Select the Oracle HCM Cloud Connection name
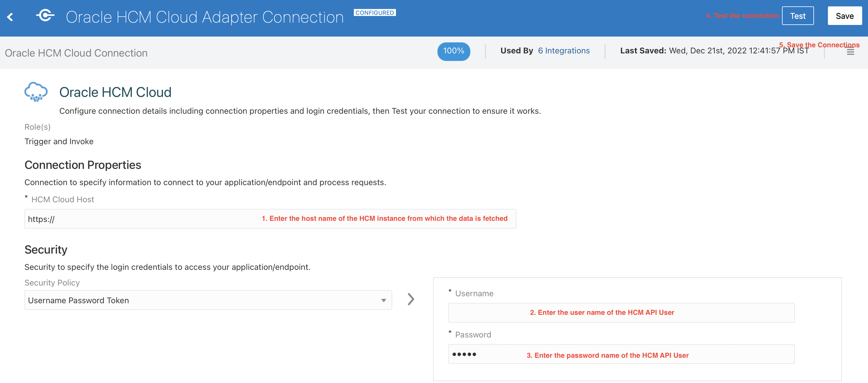Screen dimensions: 868x383 [76, 53]
